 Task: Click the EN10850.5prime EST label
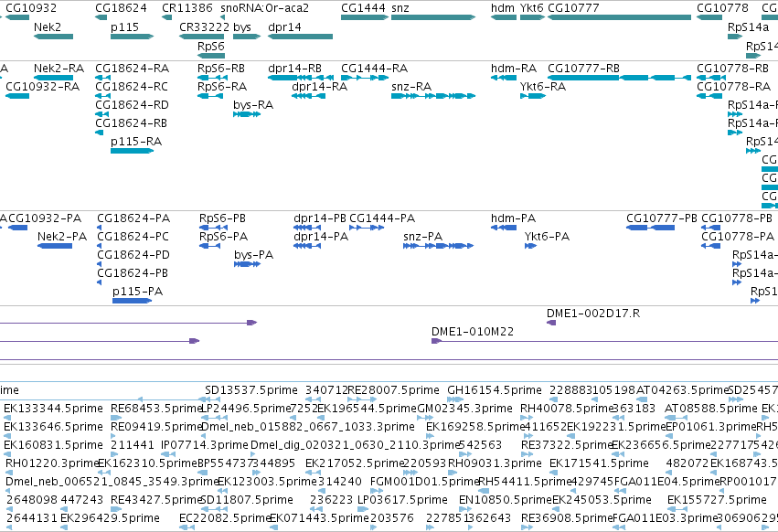[505, 500]
